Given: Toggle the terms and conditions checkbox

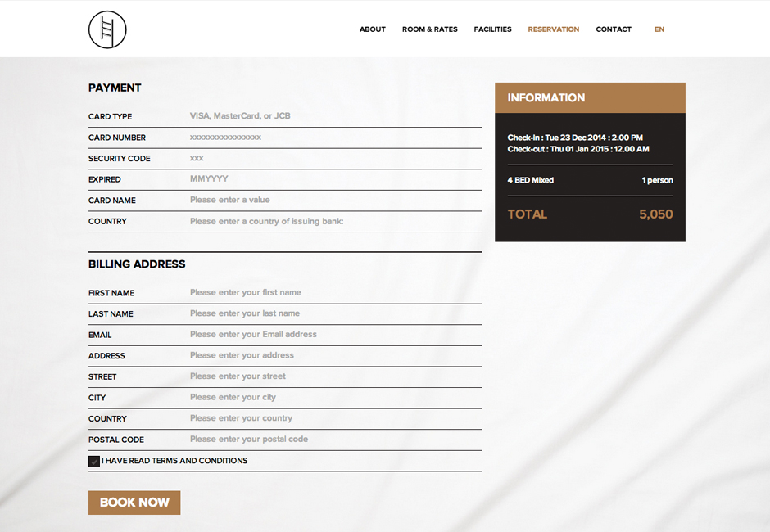Looking at the screenshot, I should pos(94,461).
